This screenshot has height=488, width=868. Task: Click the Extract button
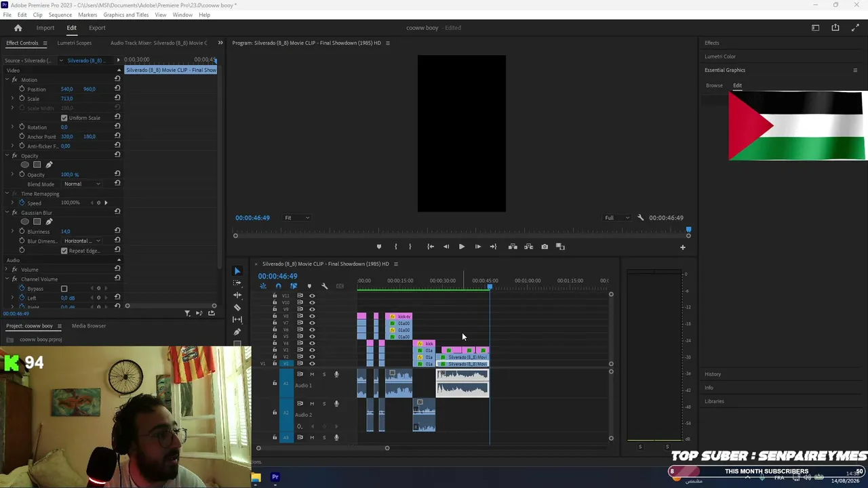[528, 247]
